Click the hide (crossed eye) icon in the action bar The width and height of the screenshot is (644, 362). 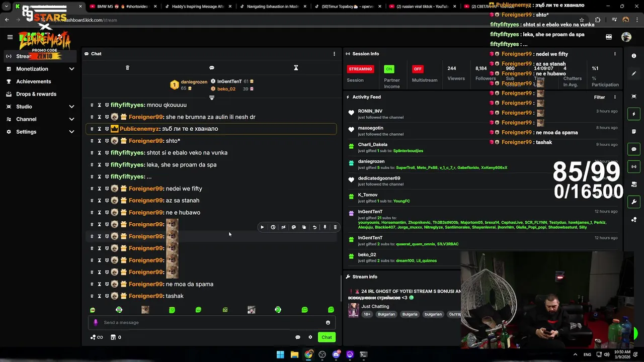point(283,227)
